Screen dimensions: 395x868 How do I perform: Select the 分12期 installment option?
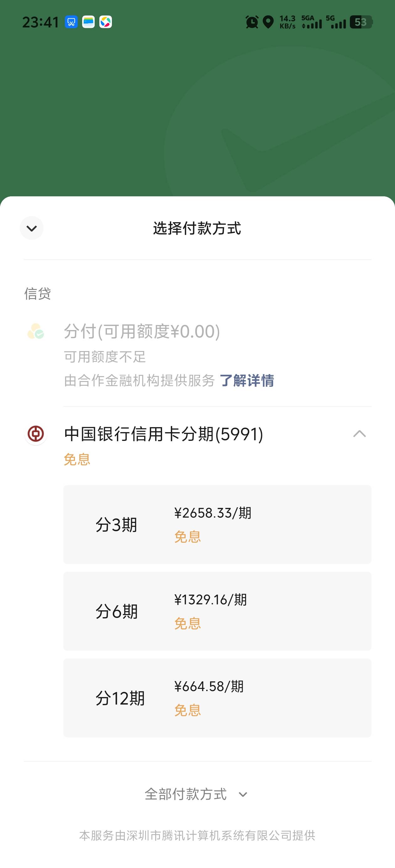pyautogui.click(x=217, y=698)
